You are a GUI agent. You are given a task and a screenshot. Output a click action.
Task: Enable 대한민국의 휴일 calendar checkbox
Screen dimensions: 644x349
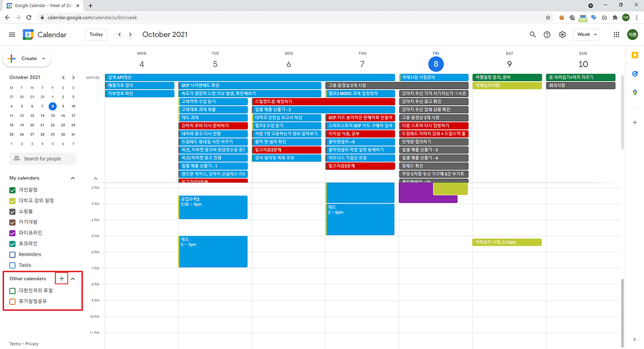13,291
